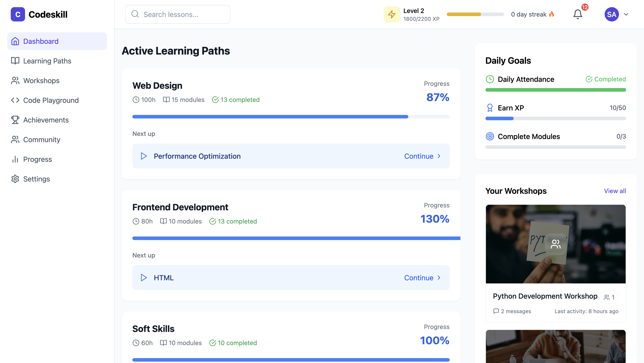Expand the SA profile dropdown chevron
The width and height of the screenshot is (644, 363).
(626, 14)
